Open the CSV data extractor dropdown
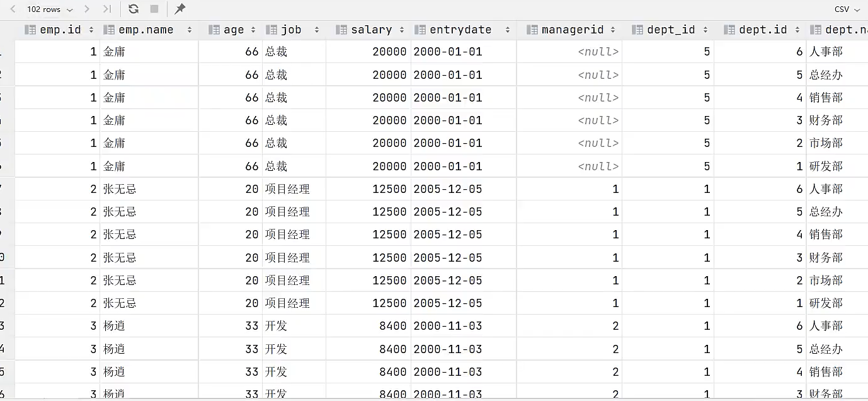The height and width of the screenshot is (401, 868). click(x=846, y=9)
